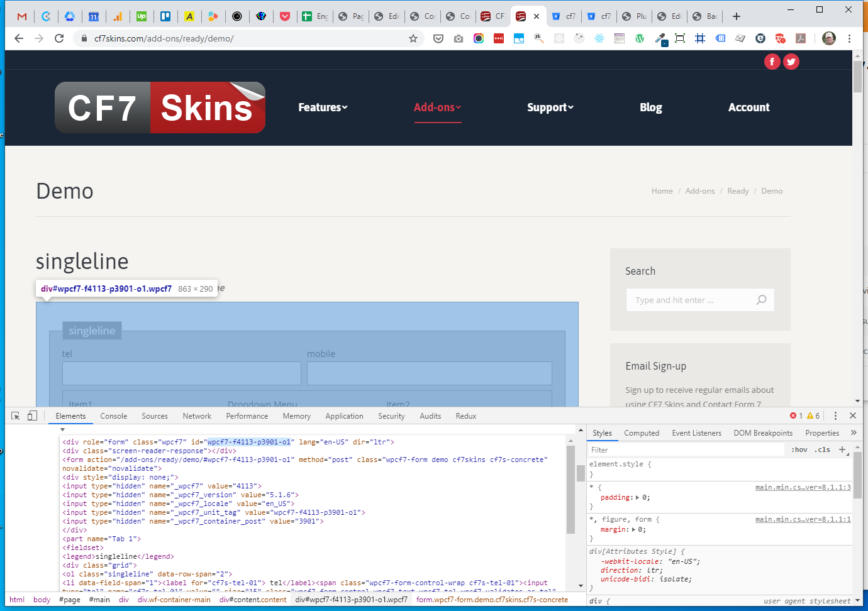This screenshot has height=611, width=868.
Task: Open the Computed styles tab
Action: pyautogui.click(x=642, y=433)
